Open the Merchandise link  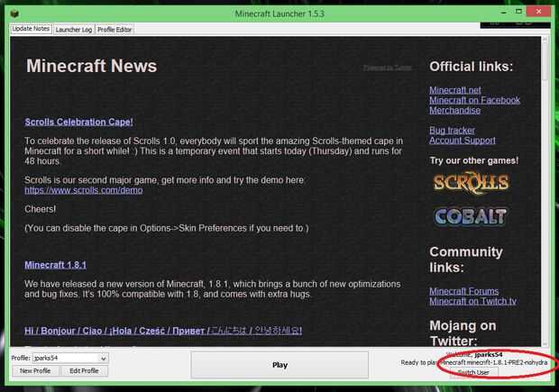(455, 110)
